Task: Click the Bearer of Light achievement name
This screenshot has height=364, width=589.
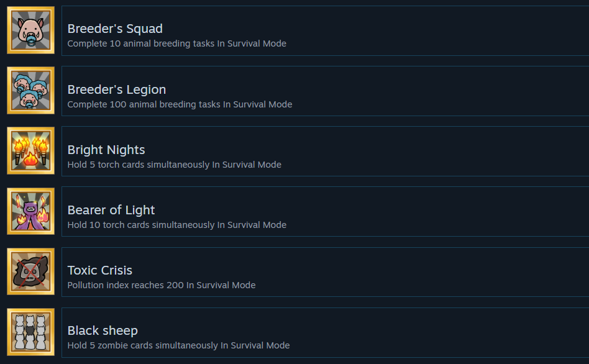Action: point(111,210)
